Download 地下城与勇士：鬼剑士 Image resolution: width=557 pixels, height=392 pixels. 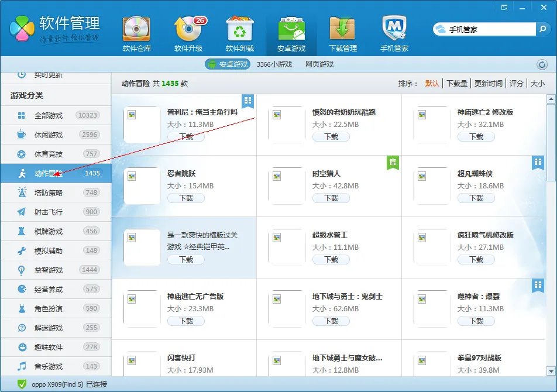tap(331, 321)
